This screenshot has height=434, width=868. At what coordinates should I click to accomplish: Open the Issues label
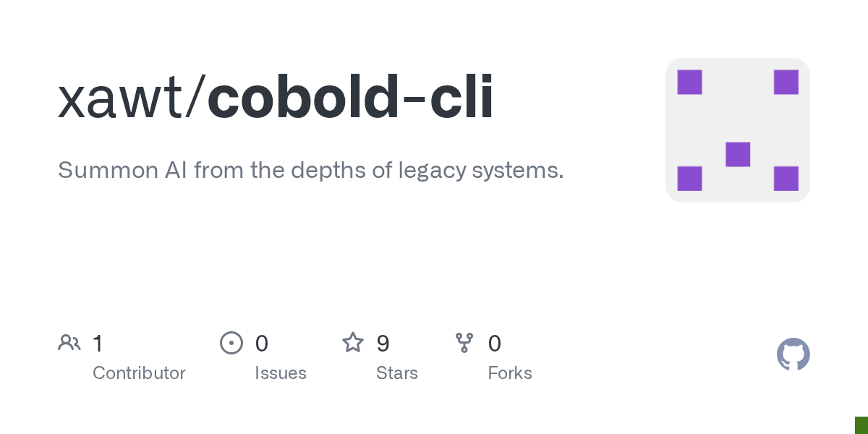(280, 373)
